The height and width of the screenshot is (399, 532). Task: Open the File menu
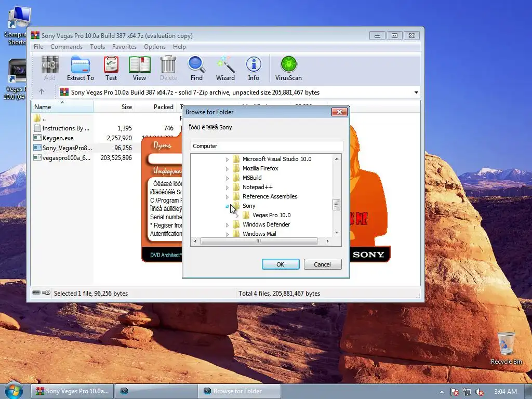tap(38, 46)
